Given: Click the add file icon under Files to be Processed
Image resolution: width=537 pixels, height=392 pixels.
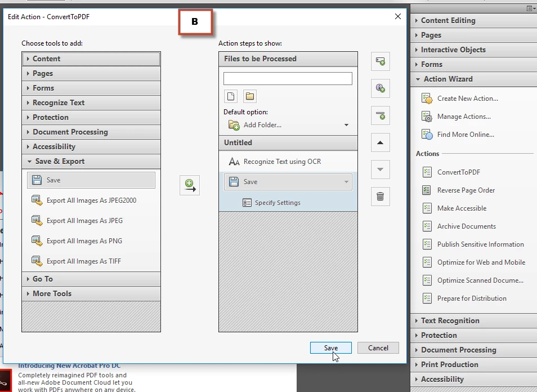Looking at the screenshot, I should pos(231,96).
